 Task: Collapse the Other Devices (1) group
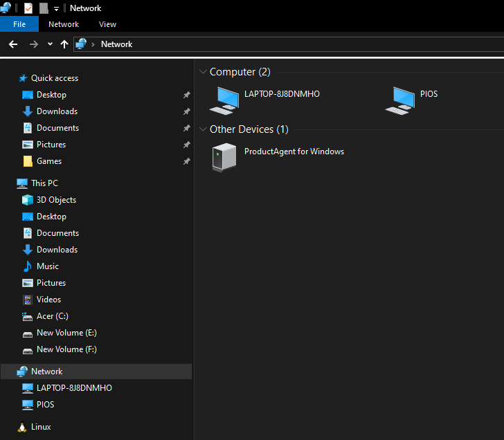coord(203,129)
